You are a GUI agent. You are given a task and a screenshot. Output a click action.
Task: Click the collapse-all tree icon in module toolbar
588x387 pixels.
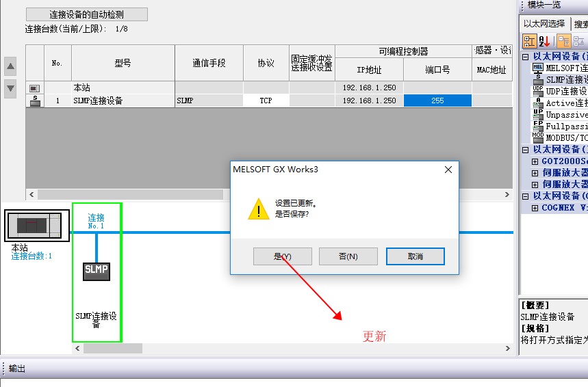pyautogui.click(x=578, y=41)
